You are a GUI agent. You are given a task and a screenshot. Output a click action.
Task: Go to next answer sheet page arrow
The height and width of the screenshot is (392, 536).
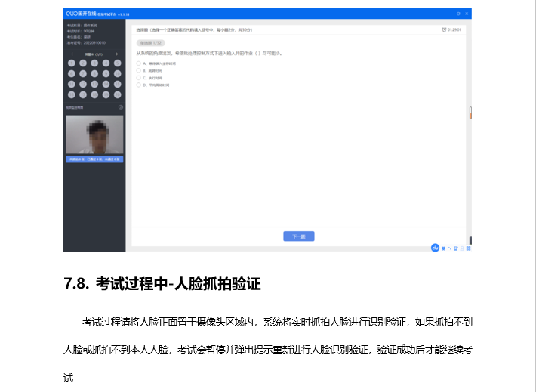coord(117,54)
